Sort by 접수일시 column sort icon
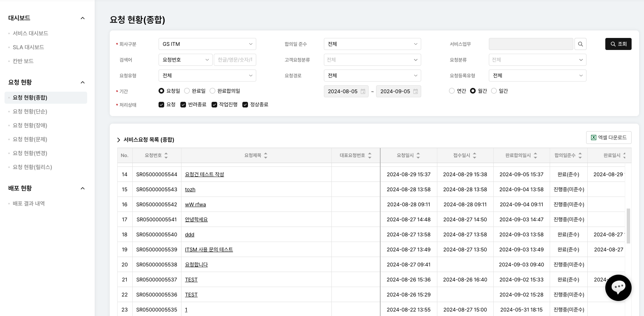Screen dimensions: 644x316 coord(475,156)
